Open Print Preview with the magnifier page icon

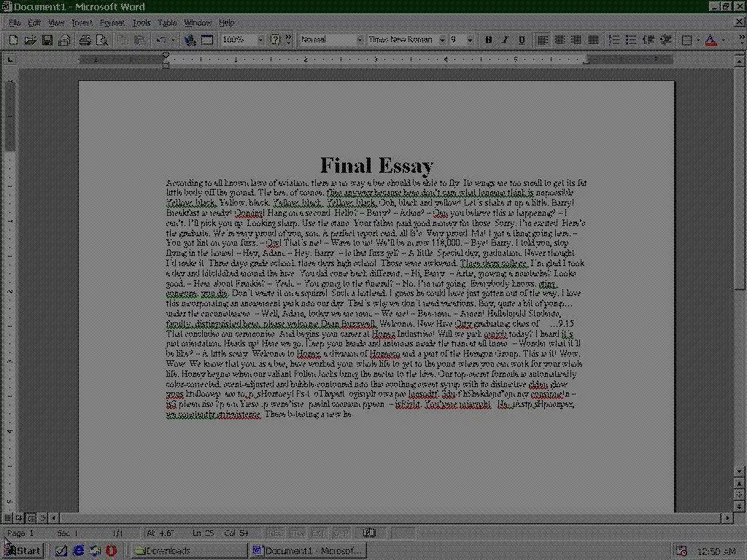pyautogui.click(x=102, y=40)
